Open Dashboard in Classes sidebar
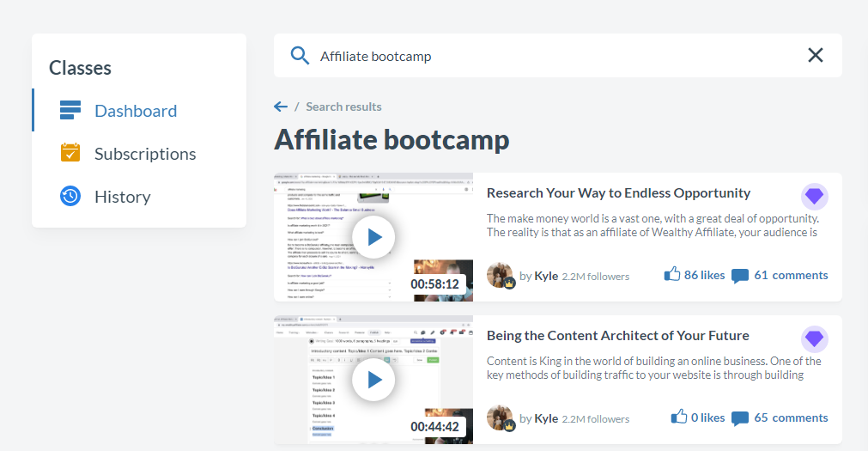Viewport: 868px width, 451px height. point(135,111)
